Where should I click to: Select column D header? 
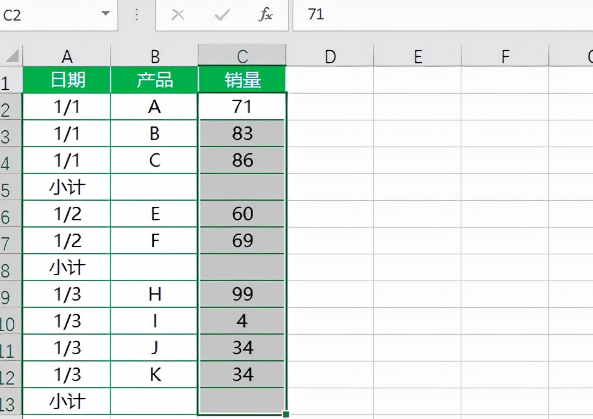coord(330,56)
